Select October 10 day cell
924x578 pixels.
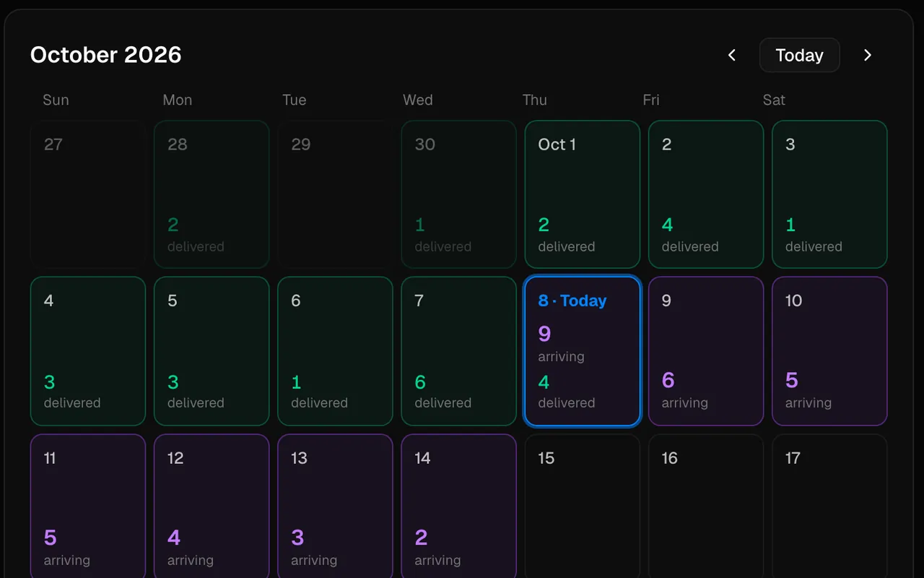[x=829, y=351]
